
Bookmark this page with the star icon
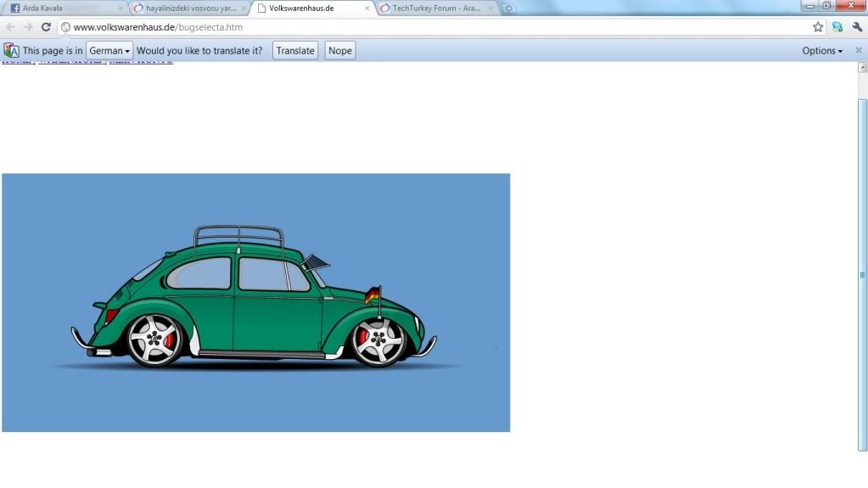(x=818, y=27)
